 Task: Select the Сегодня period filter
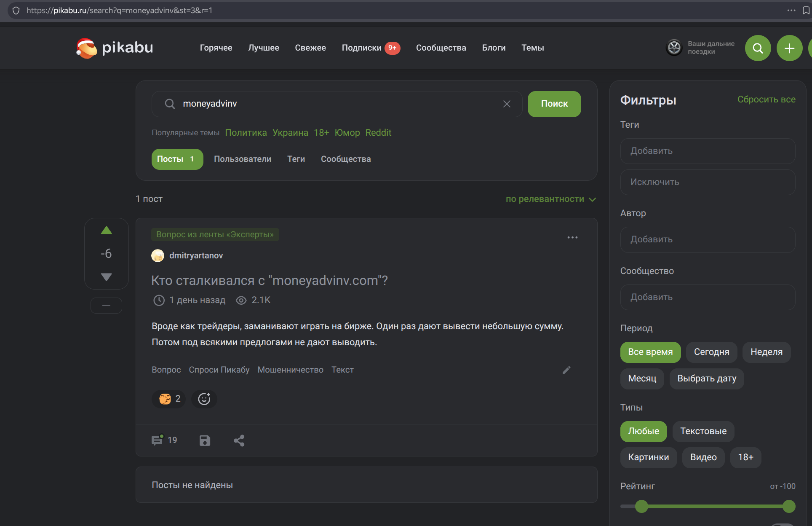click(711, 352)
